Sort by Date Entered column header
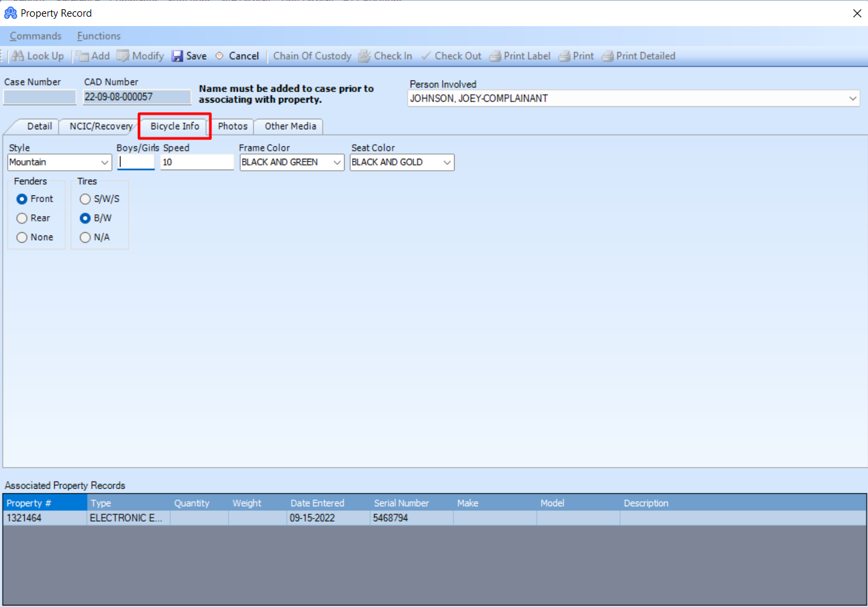Screen dimensions: 868x607 (329, 503)
